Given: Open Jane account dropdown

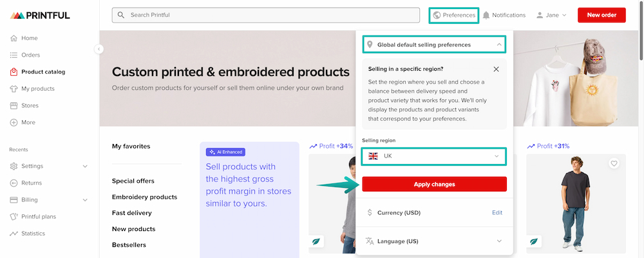Looking at the screenshot, I should [x=552, y=15].
